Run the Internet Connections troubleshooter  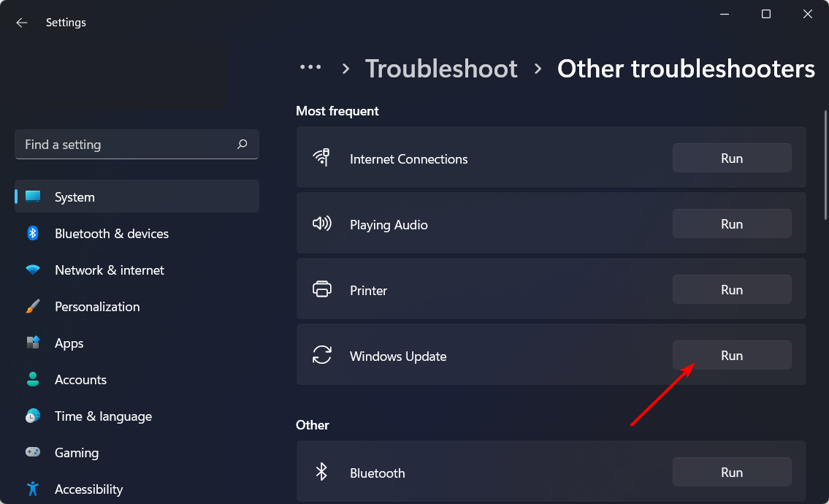731,159
